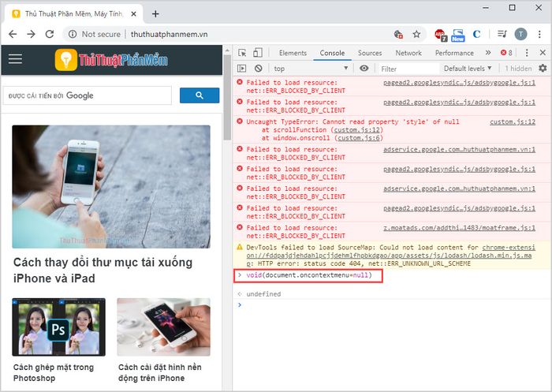552x392 pixels.
Task: Click the blue search magnifier button
Action: coord(200,95)
